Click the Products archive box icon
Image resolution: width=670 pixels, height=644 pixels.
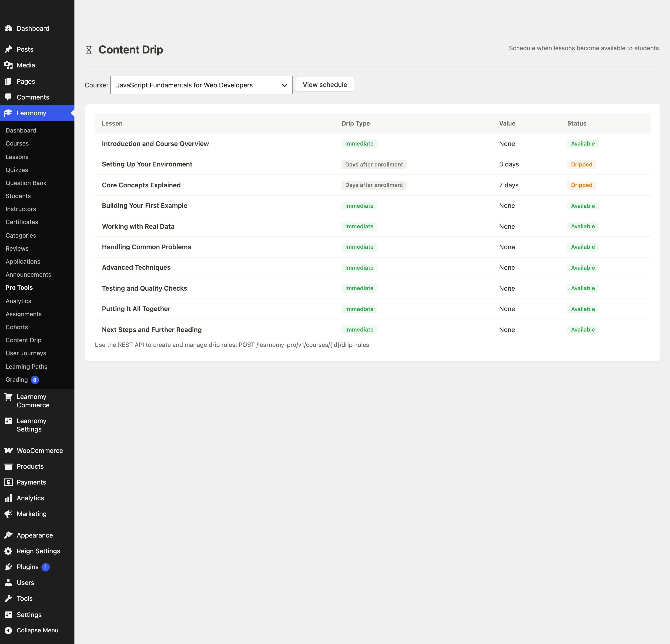(x=9, y=466)
